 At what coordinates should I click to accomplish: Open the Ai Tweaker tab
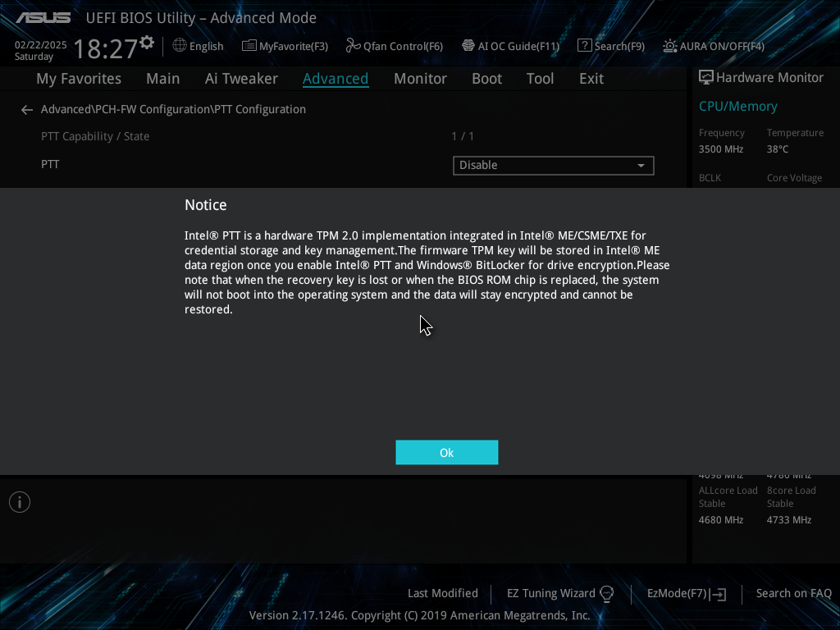point(241,79)
